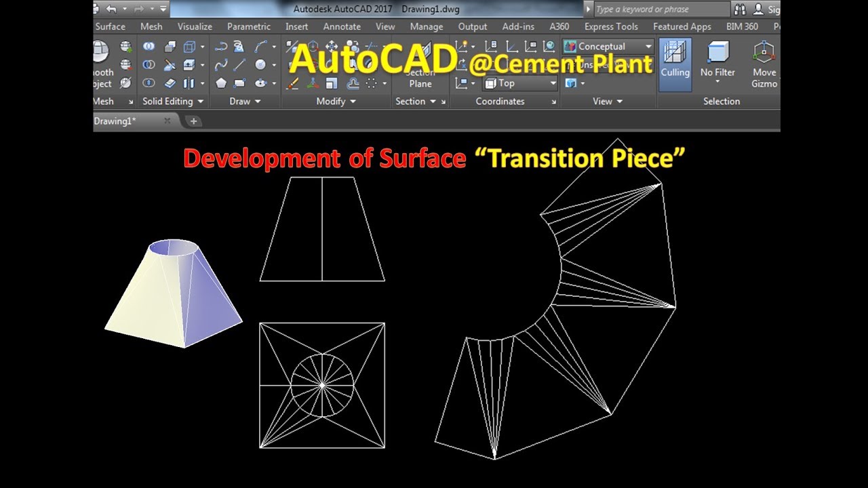Switch to the Annotate tab
This screenshot has height=488, width=868.
[342, 26]
